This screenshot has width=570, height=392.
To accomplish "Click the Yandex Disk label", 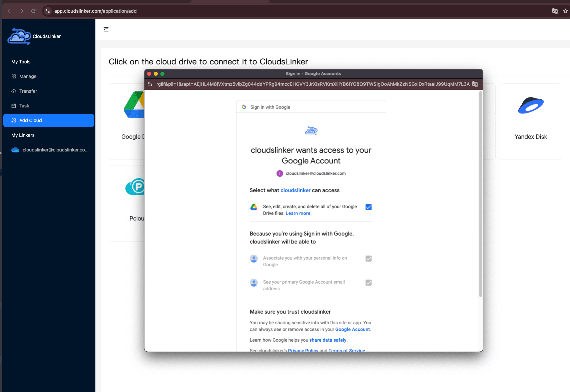I will coord(531,137).
